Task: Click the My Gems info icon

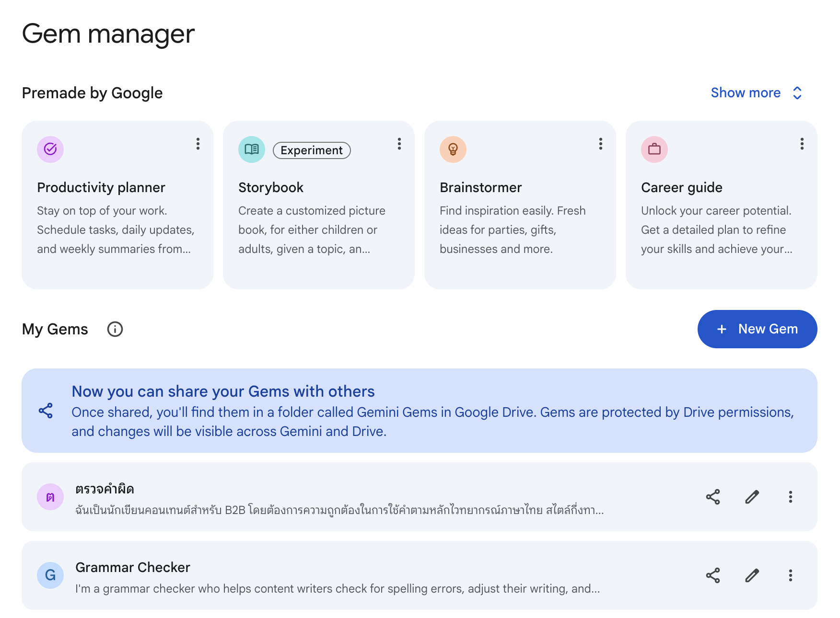Action: click(115, 329)
